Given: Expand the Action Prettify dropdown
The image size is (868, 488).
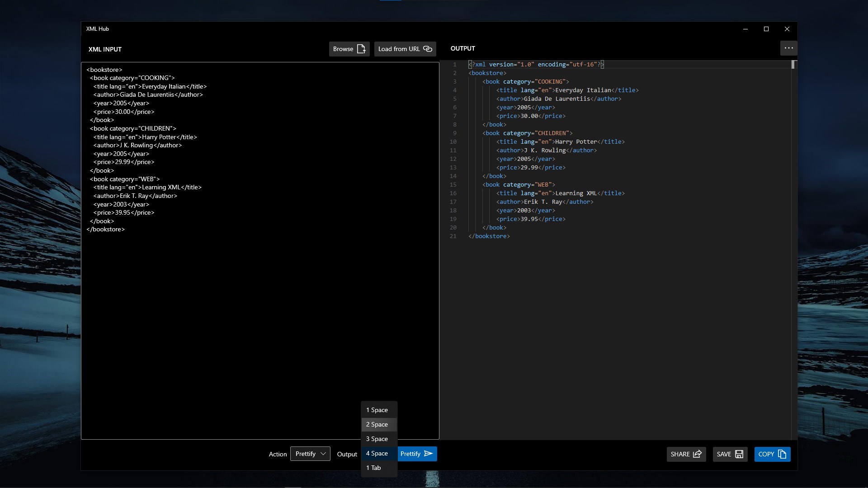Looking at the screenshot, I should [x=310, y=454].
